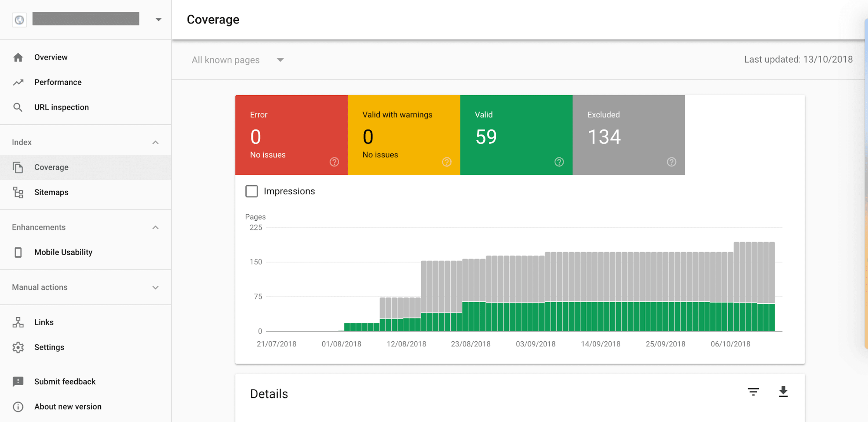Open the All known pages dropdown
This screenshot has height=422, width=868.
click(x=237, y=60)
